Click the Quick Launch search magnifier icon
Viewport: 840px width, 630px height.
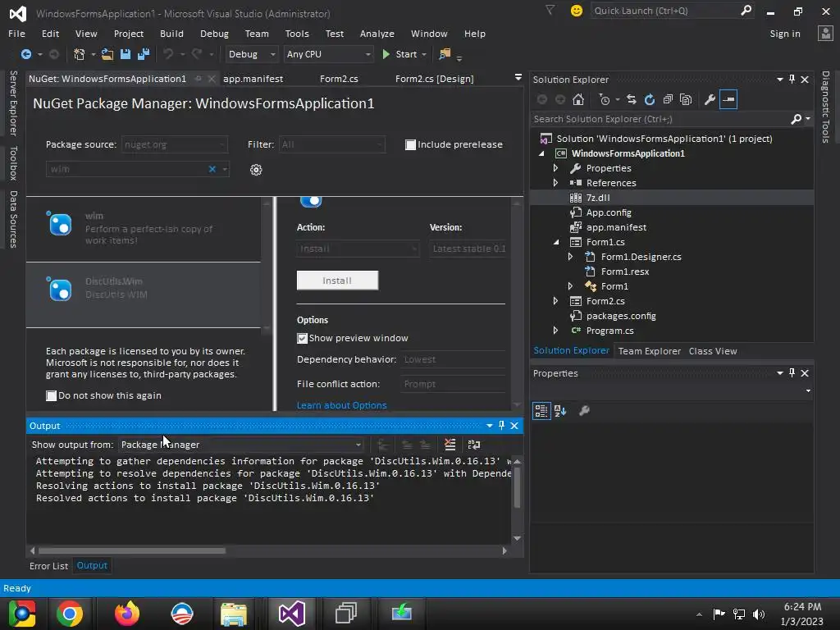pyautogui.click(x=746, y=11)
